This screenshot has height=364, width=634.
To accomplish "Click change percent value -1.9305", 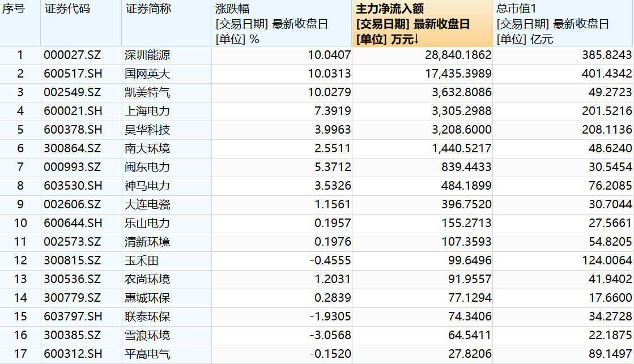I will coord(330,316).
